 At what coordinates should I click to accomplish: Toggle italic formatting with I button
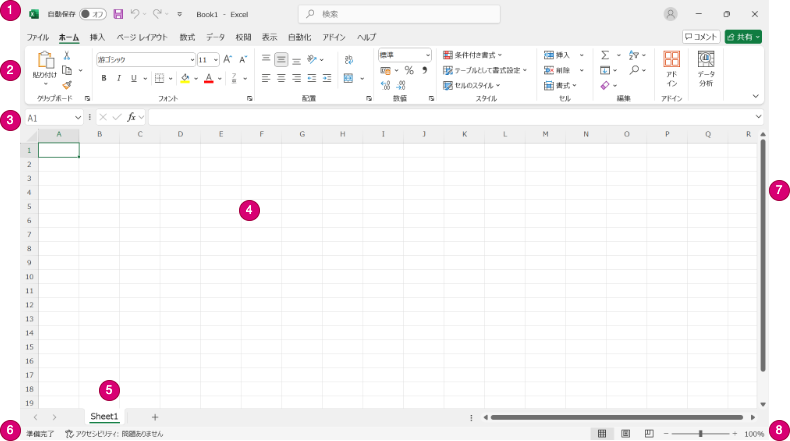coord(118,78)
